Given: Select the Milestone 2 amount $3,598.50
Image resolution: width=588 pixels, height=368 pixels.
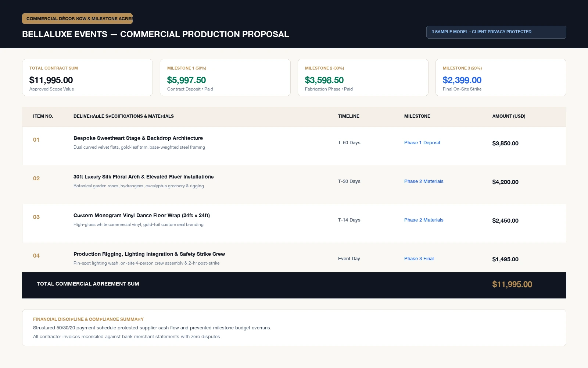Looking at the screenshot, I should [x=324, y=80].
